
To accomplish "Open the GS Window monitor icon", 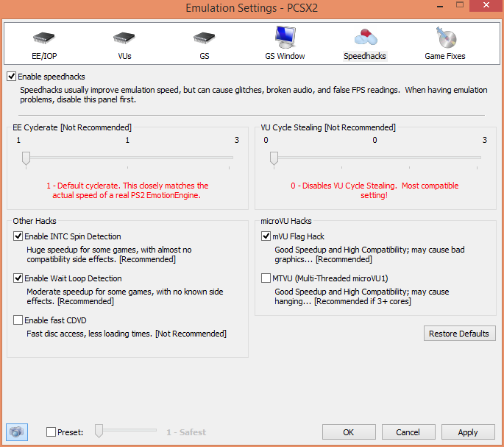I will [285, 37].
